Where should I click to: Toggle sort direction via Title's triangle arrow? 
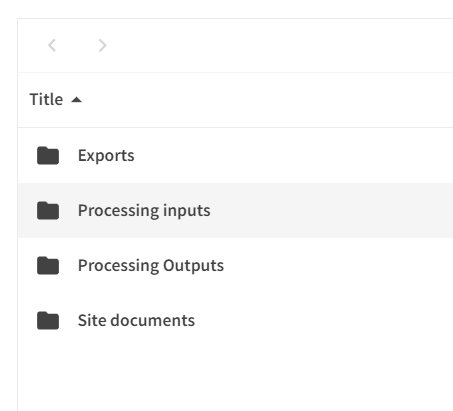coord(77,100)
